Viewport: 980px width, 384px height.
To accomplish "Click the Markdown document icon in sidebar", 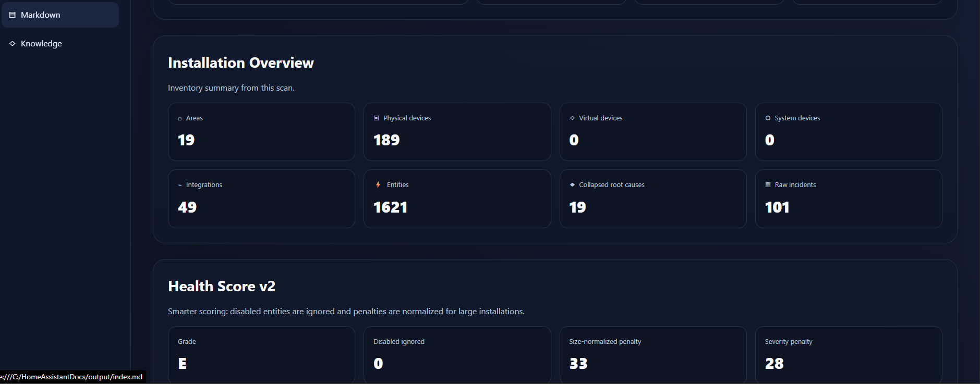I will pos(13,15).
